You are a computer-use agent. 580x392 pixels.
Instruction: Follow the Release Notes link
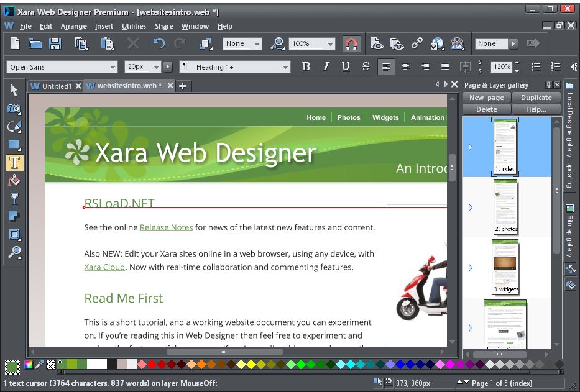tap(166, 227)
